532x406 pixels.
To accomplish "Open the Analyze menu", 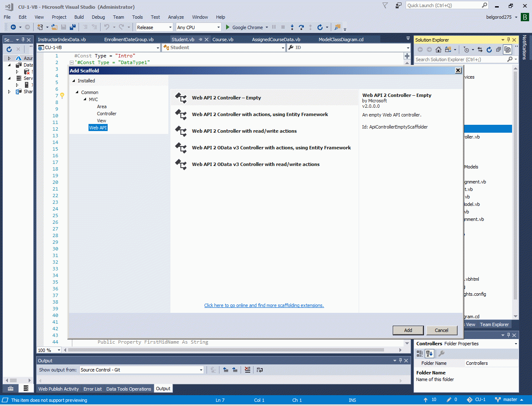I will 176,17.
